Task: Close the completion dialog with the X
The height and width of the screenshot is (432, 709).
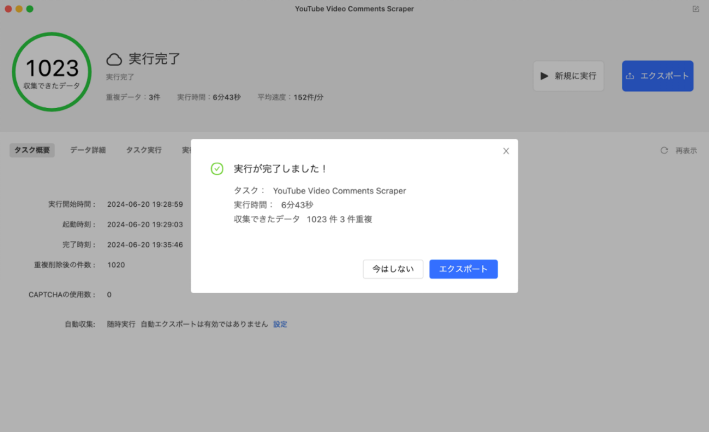Action: 506,151
